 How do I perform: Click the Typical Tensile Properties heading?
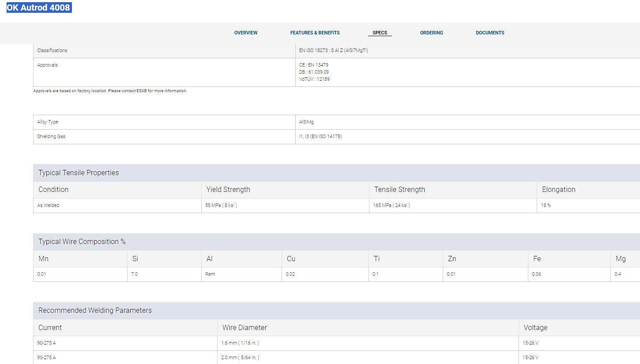[x=79, y=173]
